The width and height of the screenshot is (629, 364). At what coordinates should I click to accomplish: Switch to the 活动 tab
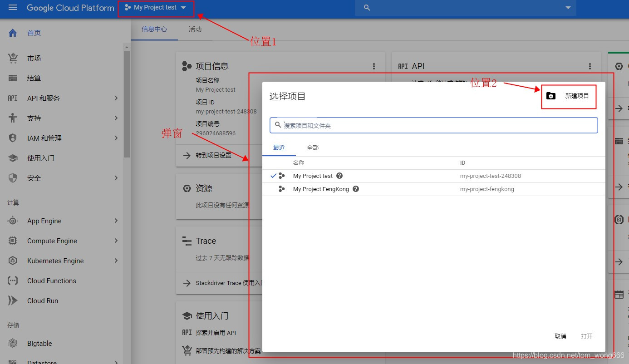195,29
